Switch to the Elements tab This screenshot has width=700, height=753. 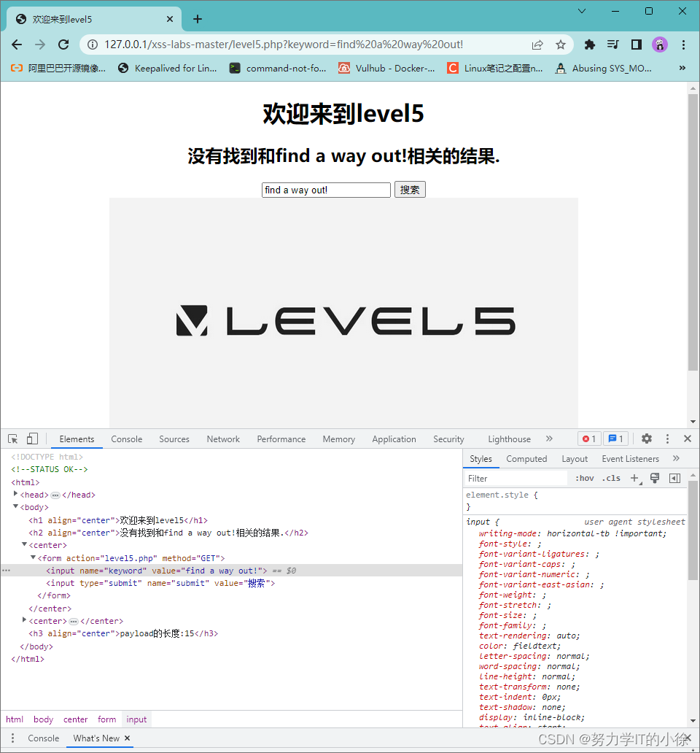pos(77,439)
